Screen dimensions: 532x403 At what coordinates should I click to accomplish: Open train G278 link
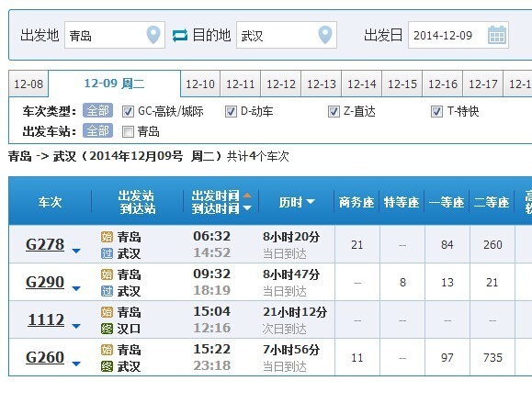[45, 244]
